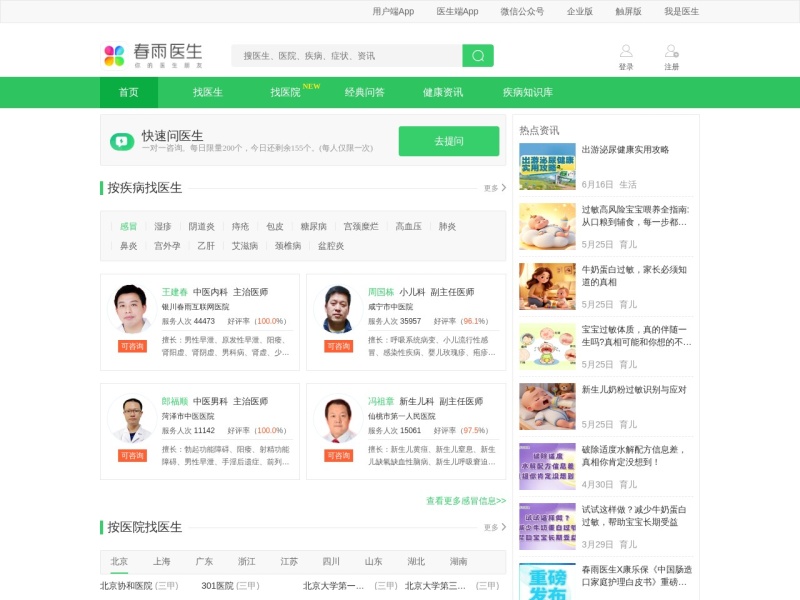This screenshot has width=800, height=600.
Task: Select the 浙江 city tab
Action: click(x=246, y=561)
